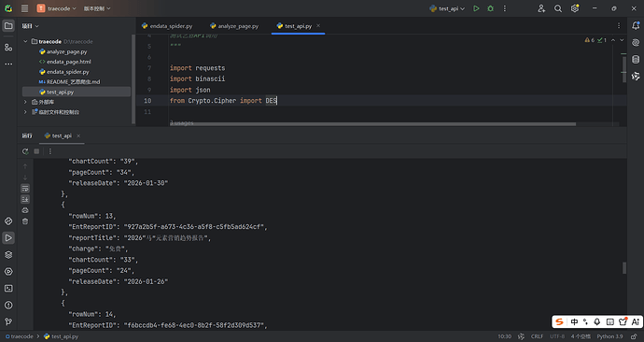Open the Database tool window icon
Screen dimensions: 644x342
636,59
